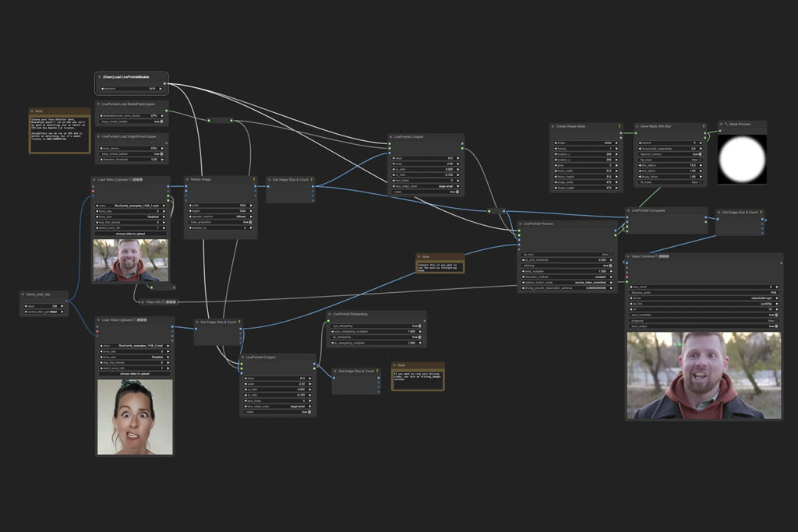Select the LivePortrait Retargeting node title
The height and width of the screenshot is (532, 798).
tap(350, 315)
